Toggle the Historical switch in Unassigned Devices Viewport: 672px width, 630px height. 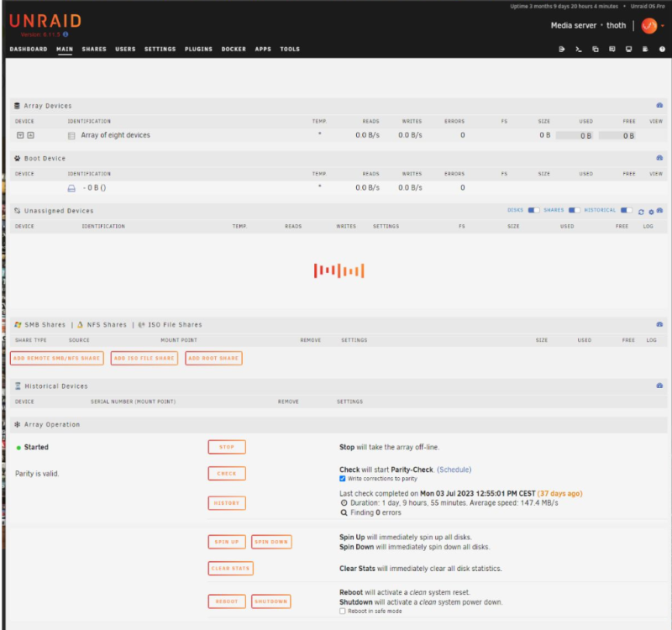(626, 210)
